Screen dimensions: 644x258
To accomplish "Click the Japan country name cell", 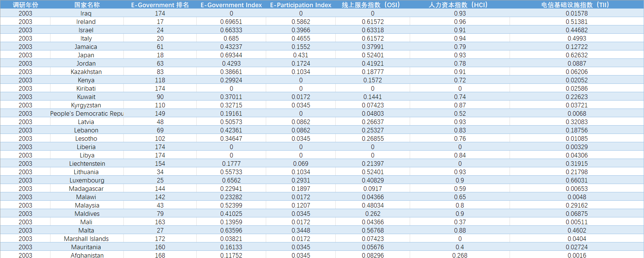I will coord(86,55).
